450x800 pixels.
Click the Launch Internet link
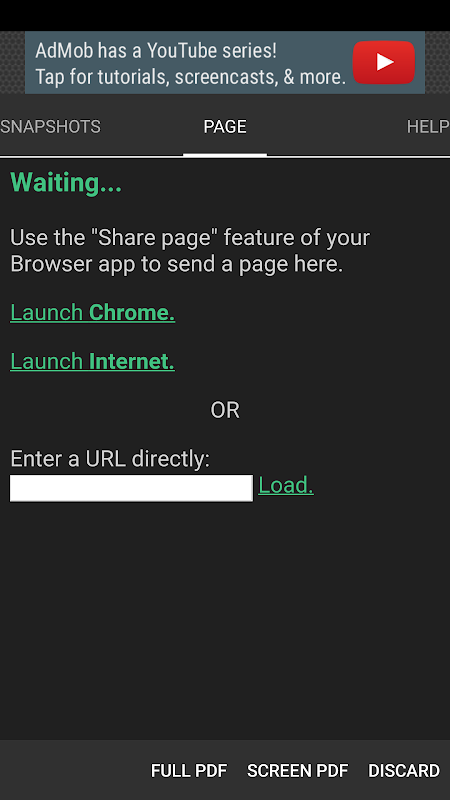92,361
